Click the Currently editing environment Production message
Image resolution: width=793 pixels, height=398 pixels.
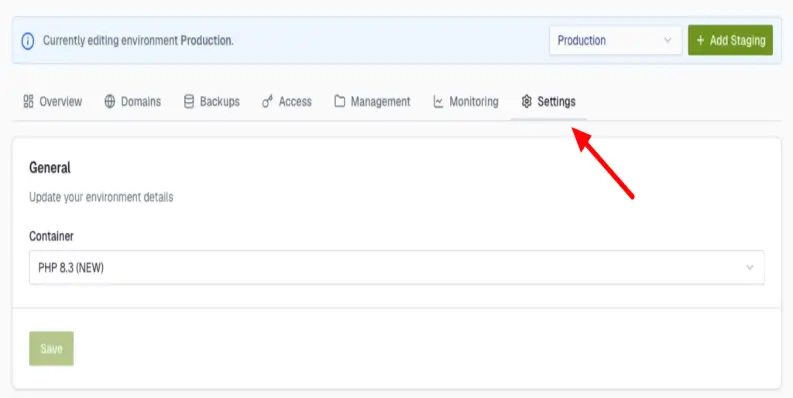138,40
